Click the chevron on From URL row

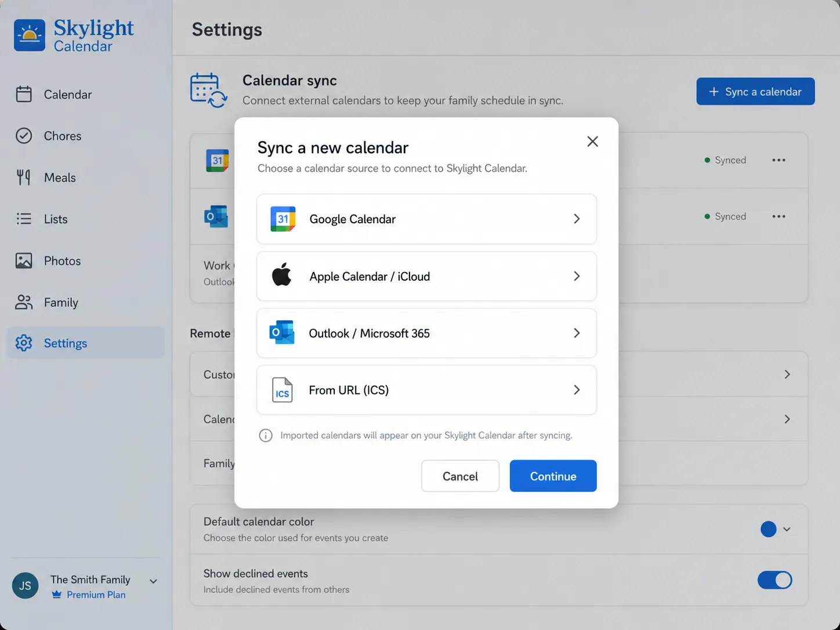point(577,390)
